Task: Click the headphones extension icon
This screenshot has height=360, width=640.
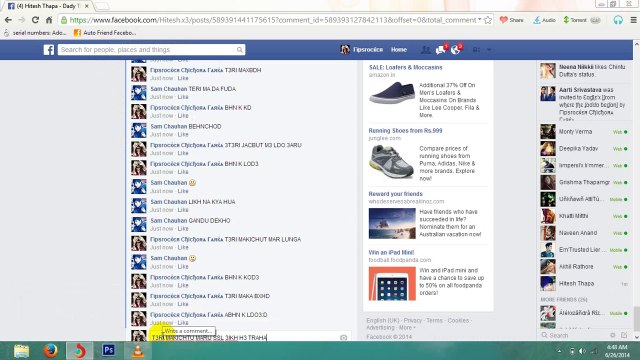Action: point(618,20)
